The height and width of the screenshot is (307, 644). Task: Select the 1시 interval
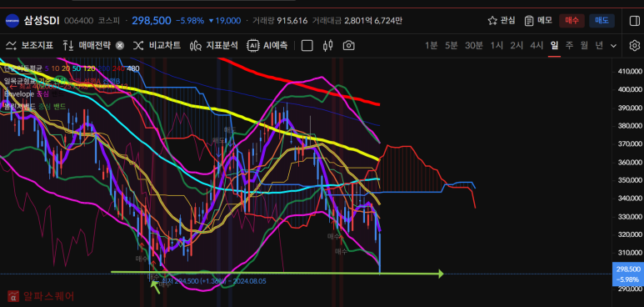click(x=497, y=45)
